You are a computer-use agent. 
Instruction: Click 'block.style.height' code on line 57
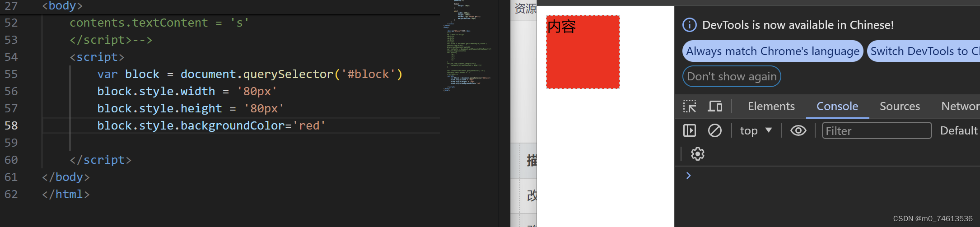coord(159,108)
